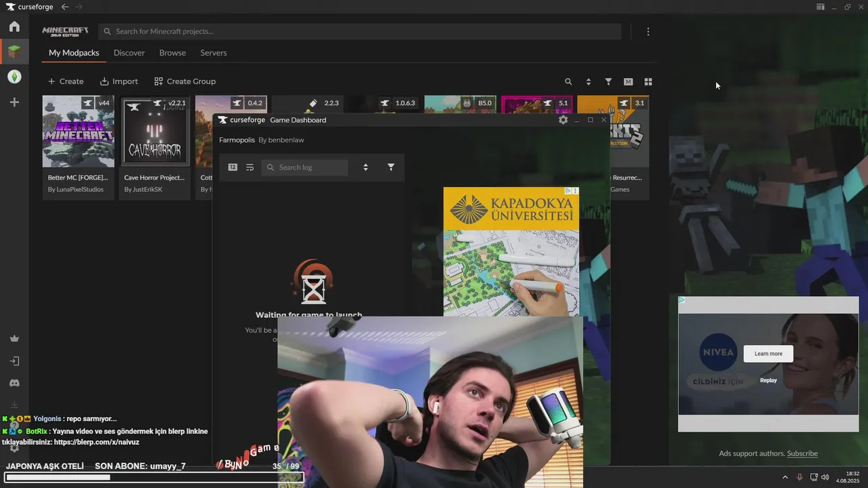The width and height of the screenshot is (868, 488).
Task: Click the 5.1 version badge
Action: tap(564, 103)
